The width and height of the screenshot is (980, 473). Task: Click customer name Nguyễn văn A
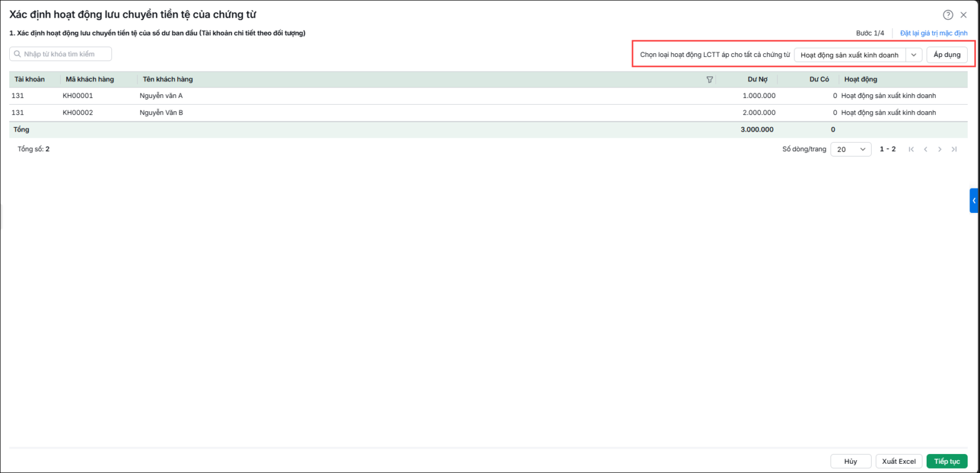[161, 96]
